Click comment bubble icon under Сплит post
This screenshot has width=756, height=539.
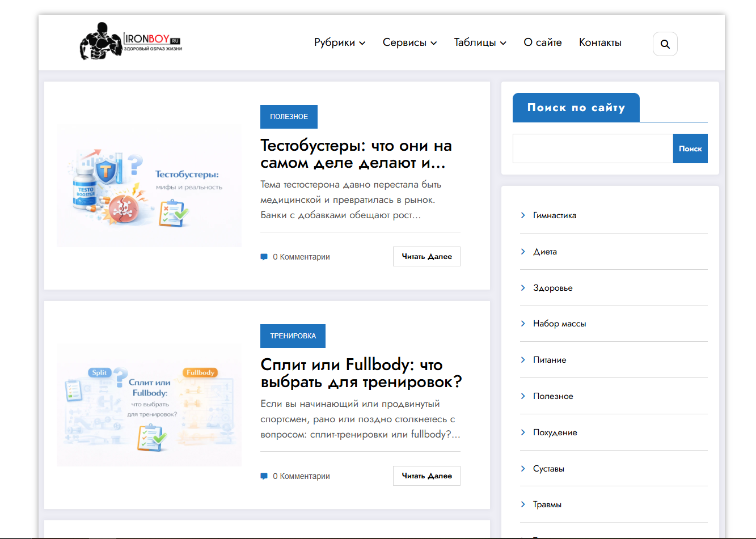click(264, 476)
